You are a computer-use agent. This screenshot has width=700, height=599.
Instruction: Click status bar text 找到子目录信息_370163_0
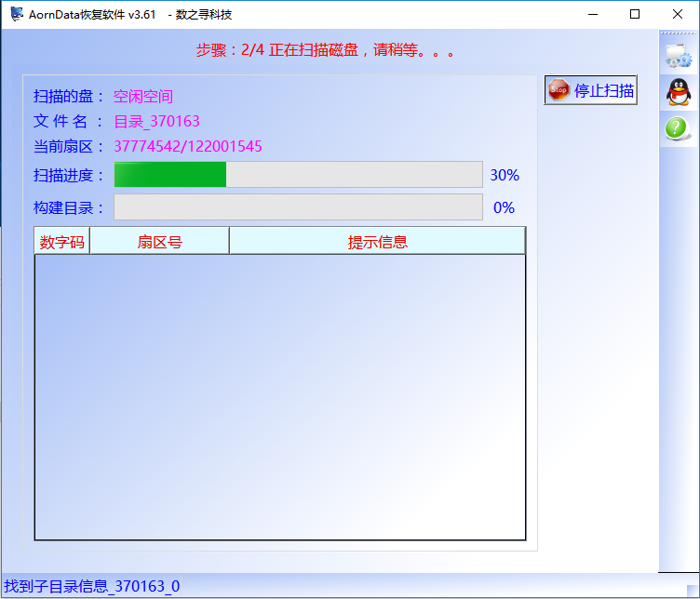tap(91, 586)
